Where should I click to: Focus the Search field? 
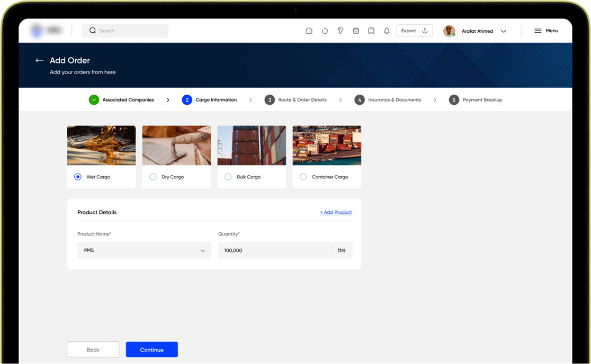126,31
